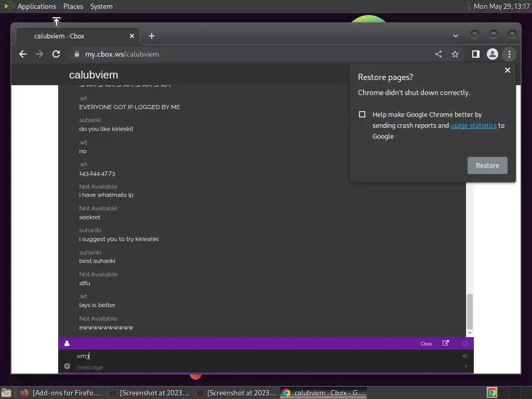Click the message 143.244.47.73
This screenshot has height=399, width=532.
97,174
